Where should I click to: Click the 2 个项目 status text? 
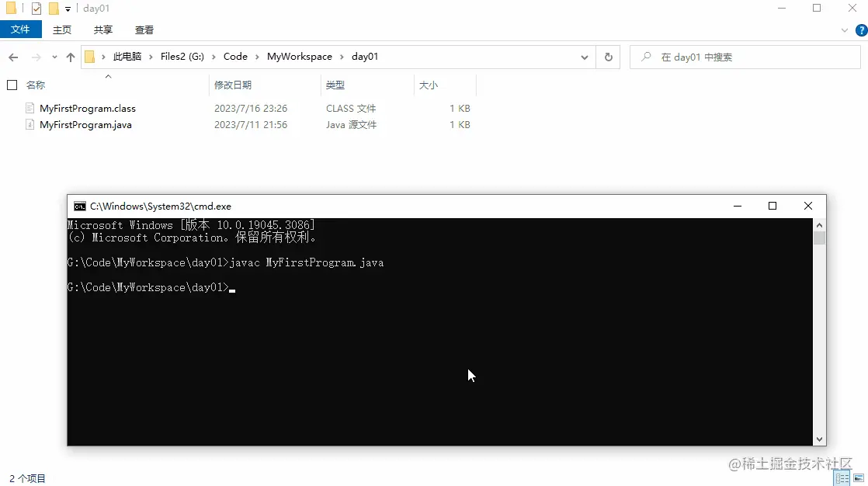coord(28,479)
